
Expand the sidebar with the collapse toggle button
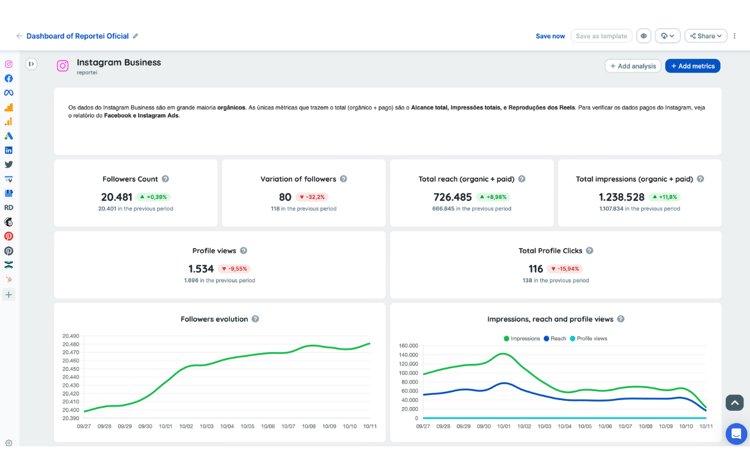point(31,64)
